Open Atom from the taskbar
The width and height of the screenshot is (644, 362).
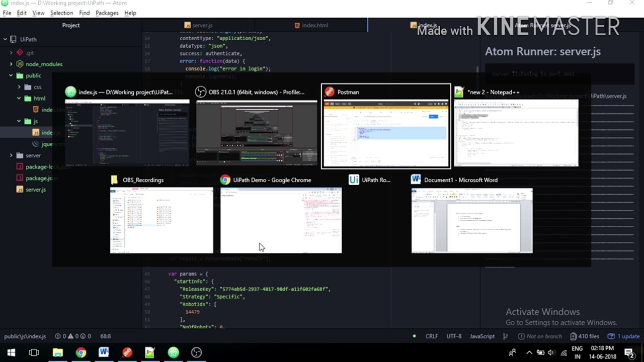click(173, 352)
